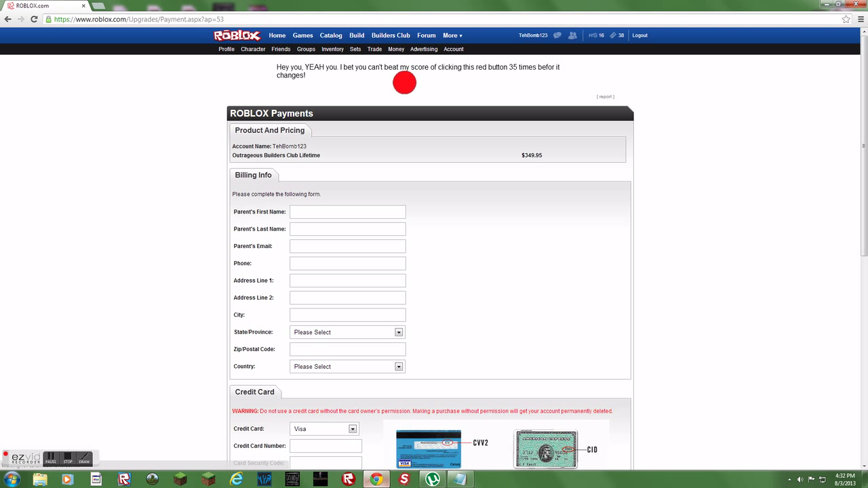Click the Logout link

click(x=639, y=35)
